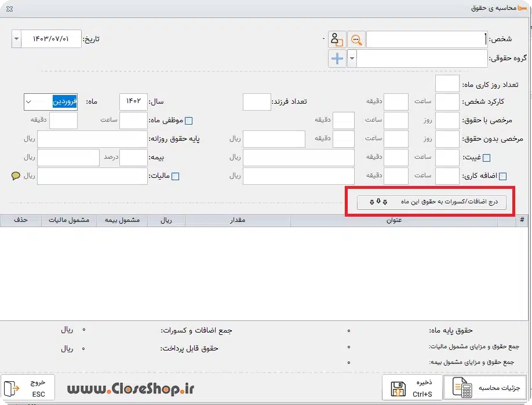
Task: Click the کارکرد شخص دقیقه field
Action: pos(396,102)
